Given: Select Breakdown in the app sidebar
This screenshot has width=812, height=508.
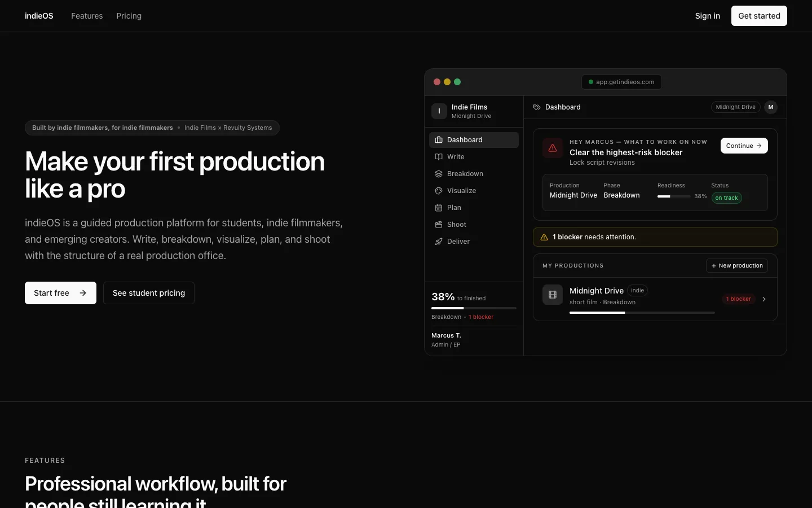Looking at the screenshot, I should click(474, 174).
